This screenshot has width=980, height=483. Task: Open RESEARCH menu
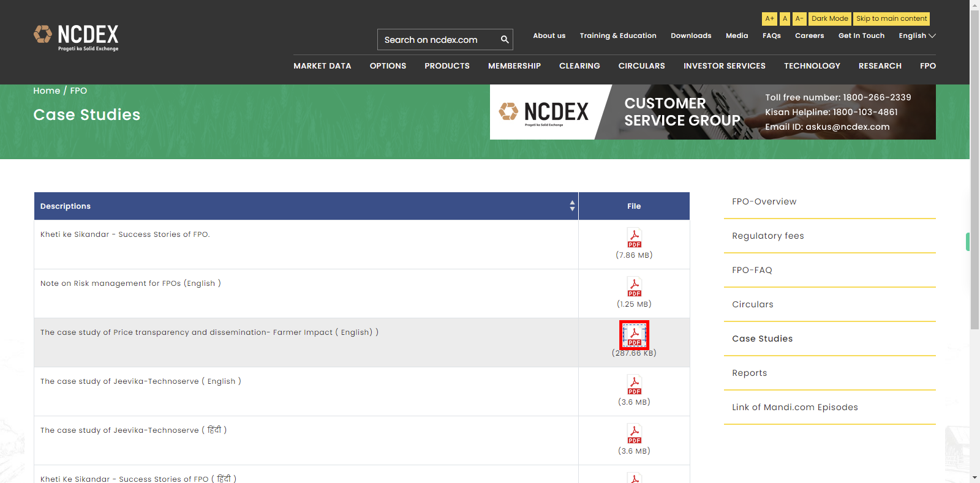880,66
